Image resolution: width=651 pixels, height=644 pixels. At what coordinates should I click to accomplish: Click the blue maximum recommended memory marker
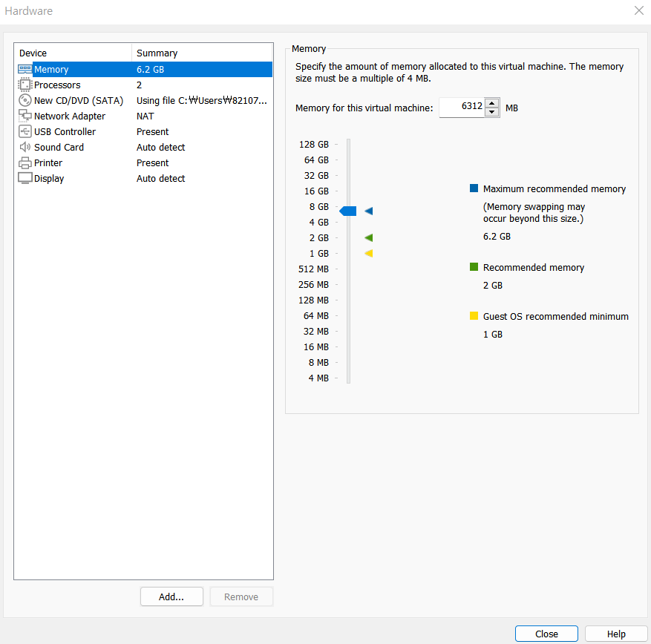pos(369,211)
